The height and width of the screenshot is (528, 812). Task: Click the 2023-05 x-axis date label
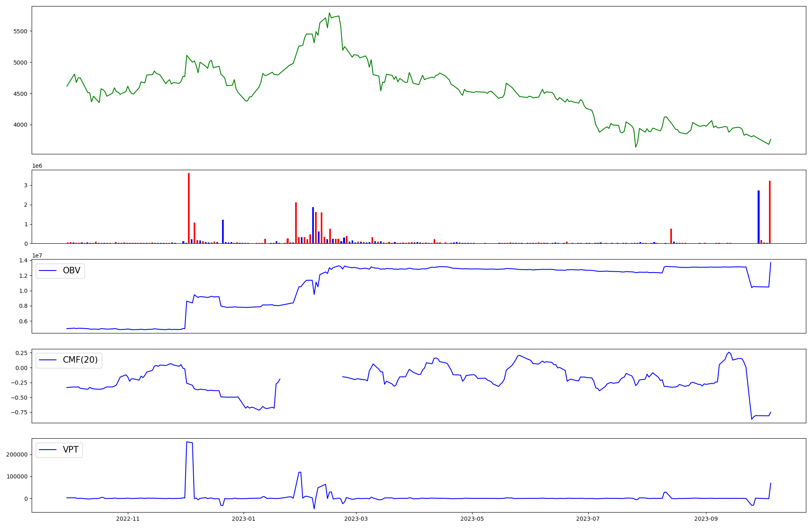pos(472,519)
